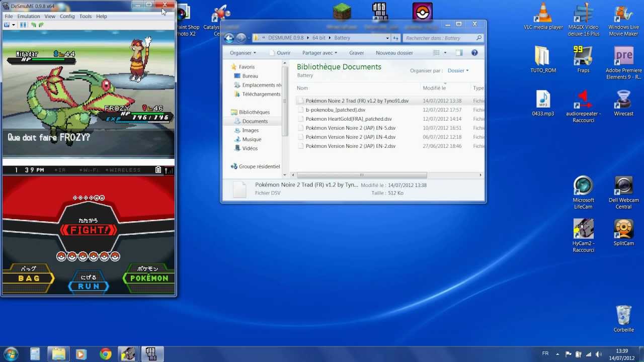
Task: Open DeSmuME Tools menu
Action: click(86, 16)
